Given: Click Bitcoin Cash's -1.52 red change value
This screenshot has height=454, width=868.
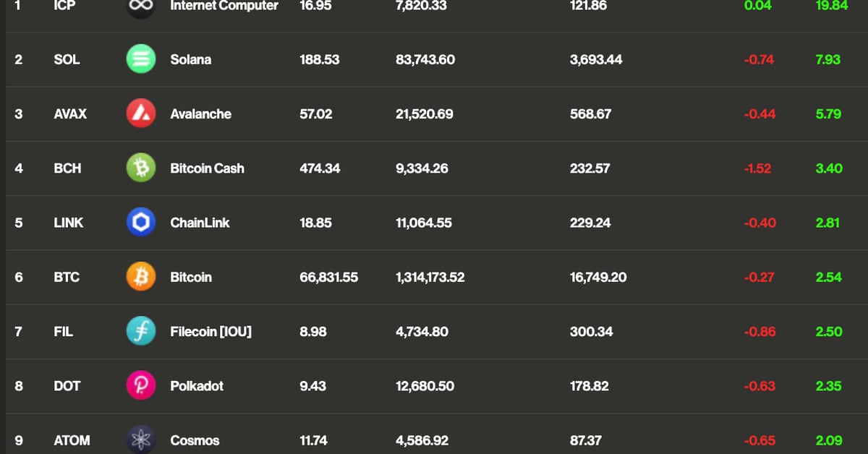Looking at the screenshot, I should click(757, 168).
